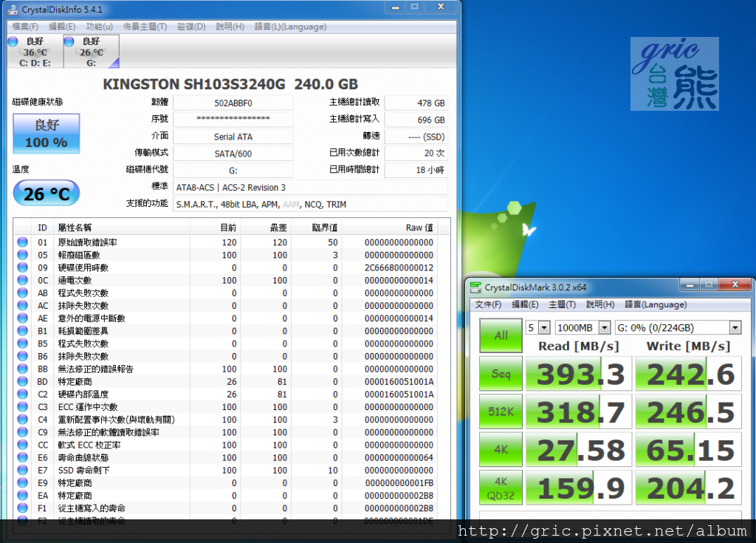Open the 檔案(F) menu in CrystalDiskInfo

coord(25,27)
